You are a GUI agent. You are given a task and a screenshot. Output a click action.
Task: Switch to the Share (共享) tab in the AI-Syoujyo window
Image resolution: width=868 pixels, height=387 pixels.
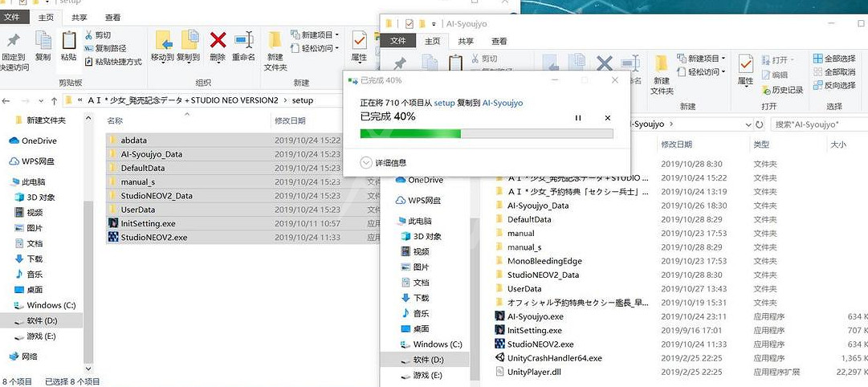(466, 41)
